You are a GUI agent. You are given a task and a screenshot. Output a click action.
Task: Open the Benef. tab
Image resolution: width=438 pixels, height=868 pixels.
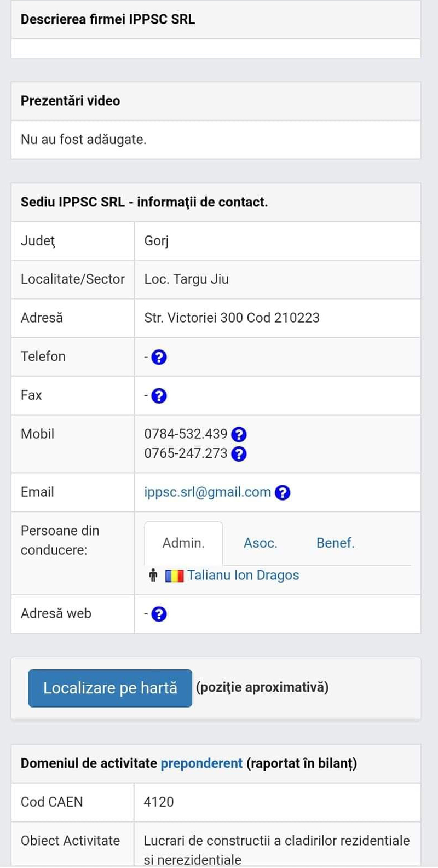click(x=335, y=543)
